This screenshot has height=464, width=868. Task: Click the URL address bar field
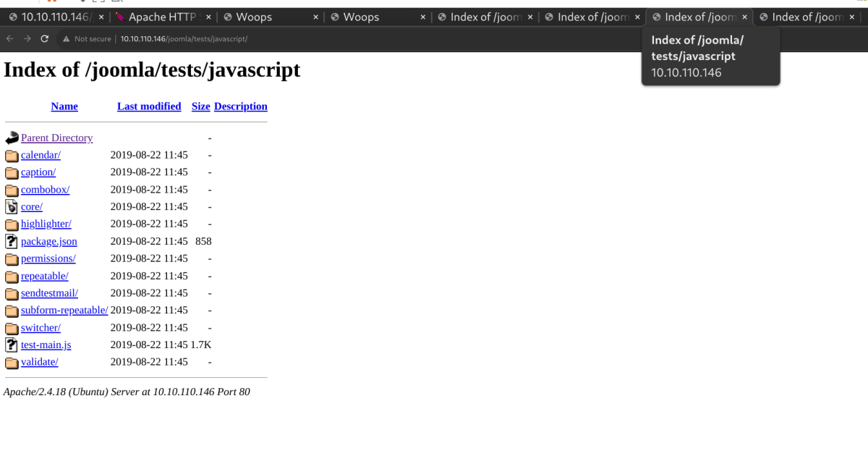click(x=362, y=38)
